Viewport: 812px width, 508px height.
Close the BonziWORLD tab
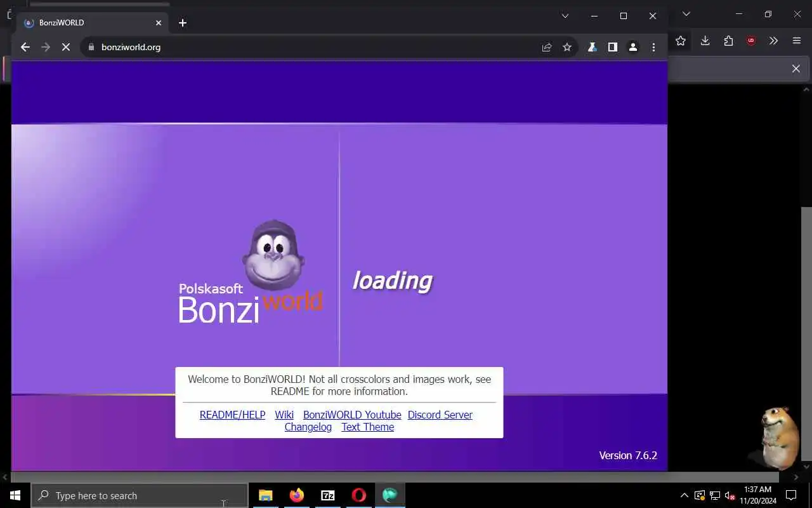tap(159, 23)
